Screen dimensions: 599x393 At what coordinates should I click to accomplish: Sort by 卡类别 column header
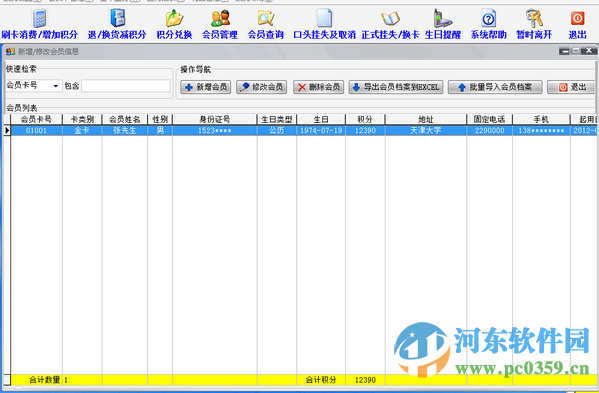82,119
